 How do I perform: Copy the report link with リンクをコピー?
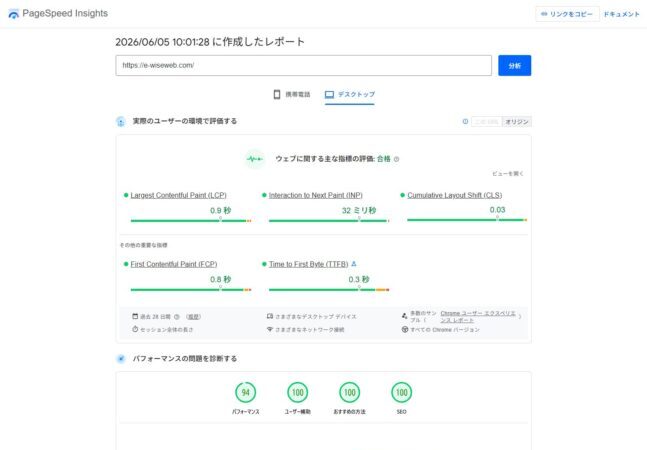point(567,14)
